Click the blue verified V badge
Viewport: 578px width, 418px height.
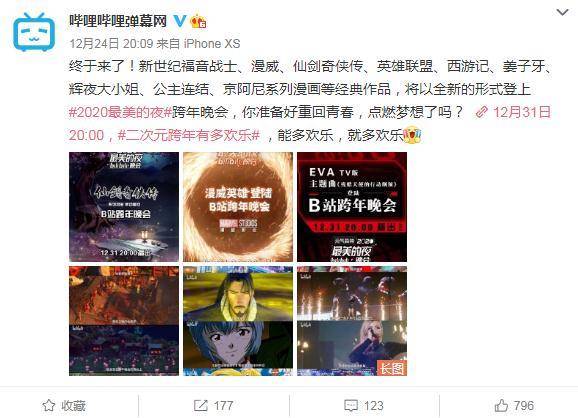(x=180, y=21)
